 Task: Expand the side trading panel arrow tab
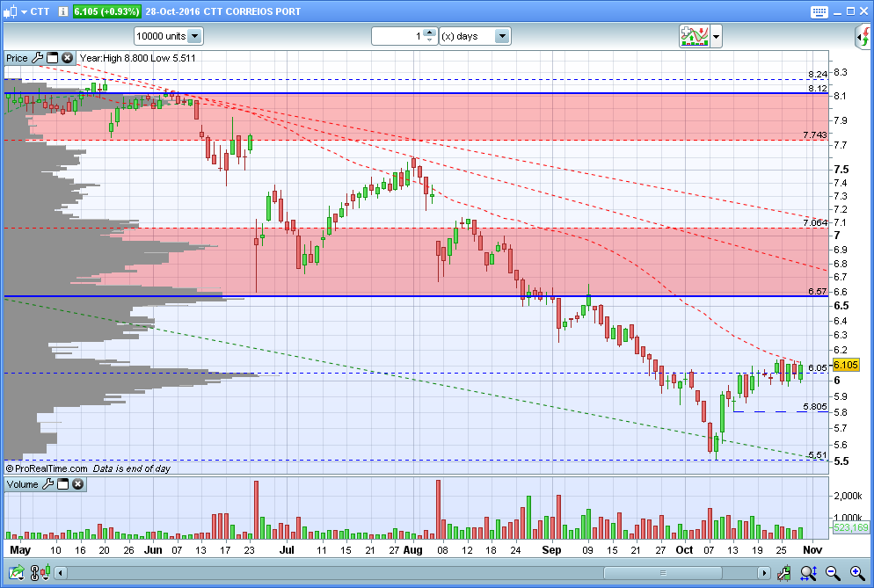pos(863,37)
